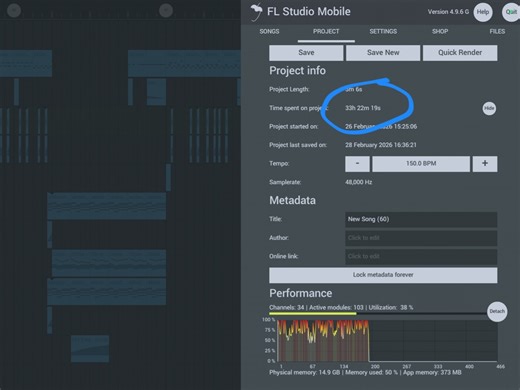The width and height of the screenshot is (520, 390).
Task: Start a Quick Render
Action: pos(460,53)
